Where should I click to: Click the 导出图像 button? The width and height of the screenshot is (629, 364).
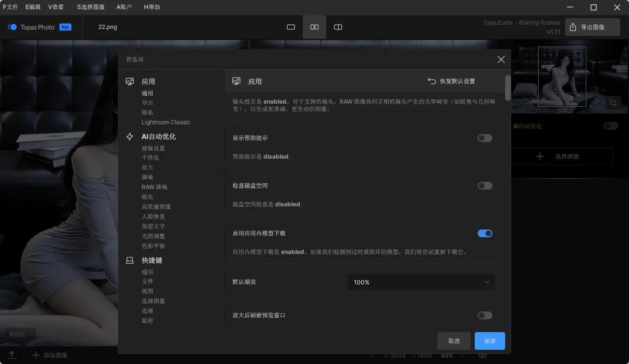pos(593,27)
